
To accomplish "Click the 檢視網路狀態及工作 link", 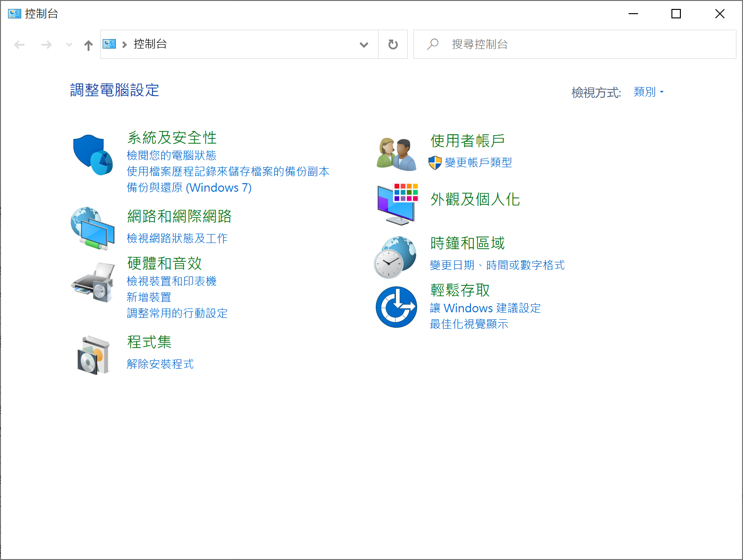I will click(x=177, y=238).
